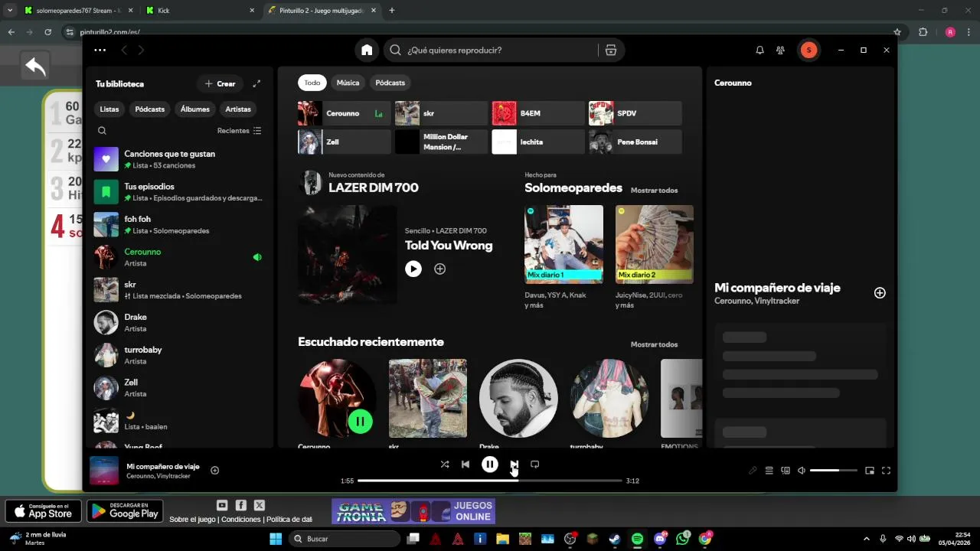
Task: Open Drake in library list
Action: pos(178,322)
